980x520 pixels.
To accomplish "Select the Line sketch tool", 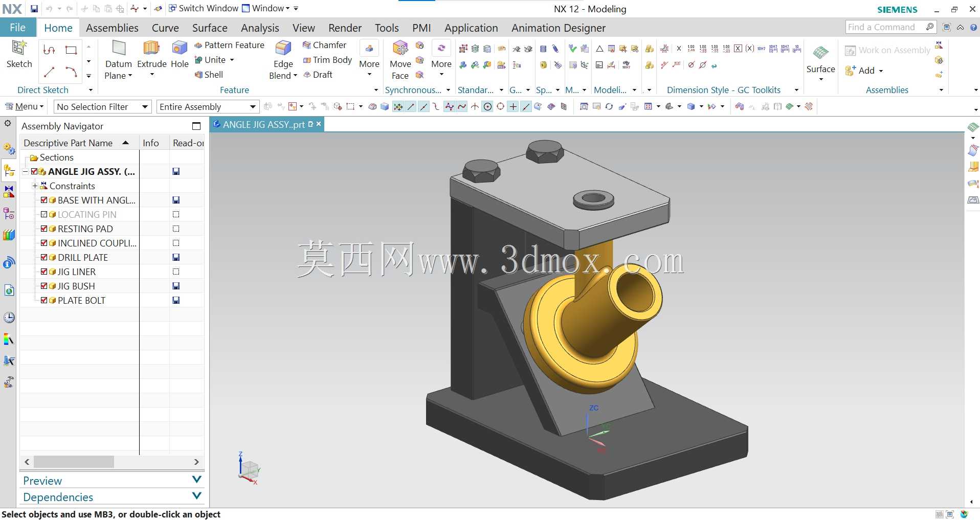I will point(49,72).
